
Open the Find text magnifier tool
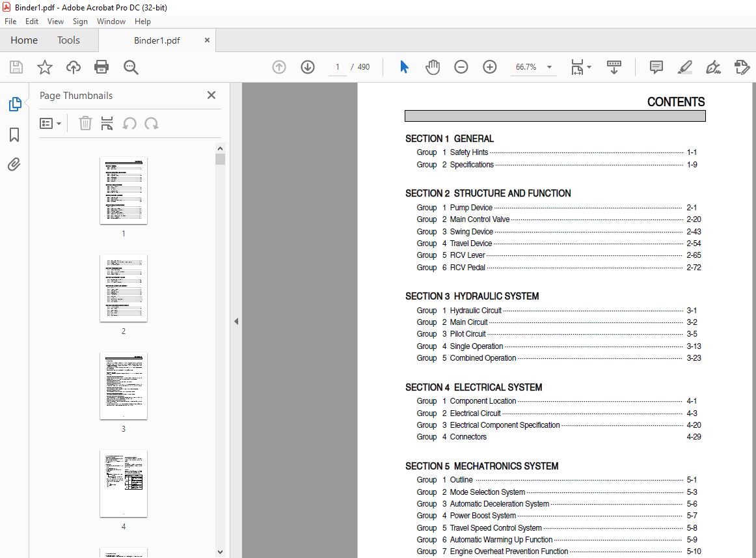tap(131, 67)
